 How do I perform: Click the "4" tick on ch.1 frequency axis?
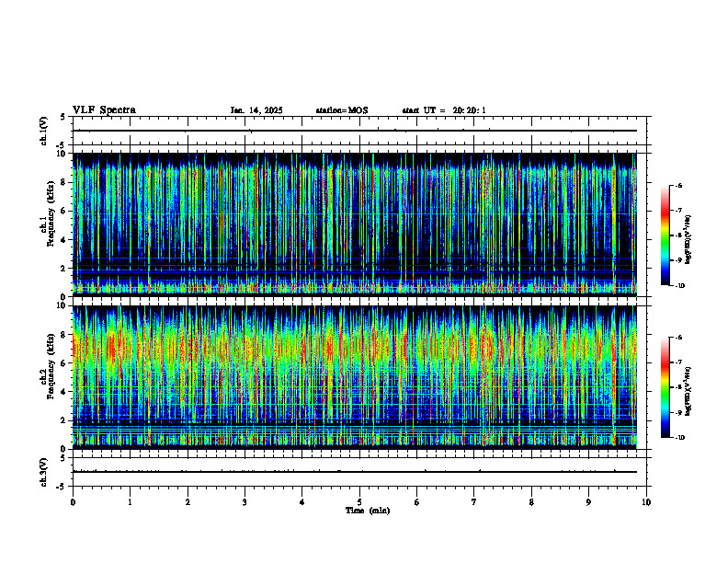(x=64, y=240)
